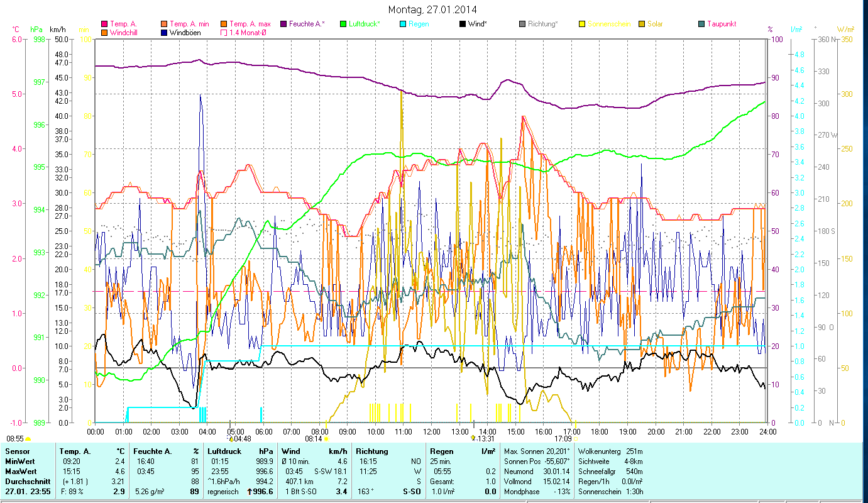
Task: Click the km/h axis unit label at top
Action: click(57, 30)
